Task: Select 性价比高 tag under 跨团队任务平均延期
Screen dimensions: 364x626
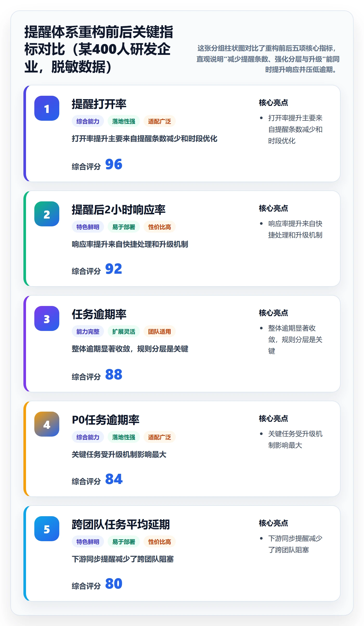Action: [x=160, y=542]
